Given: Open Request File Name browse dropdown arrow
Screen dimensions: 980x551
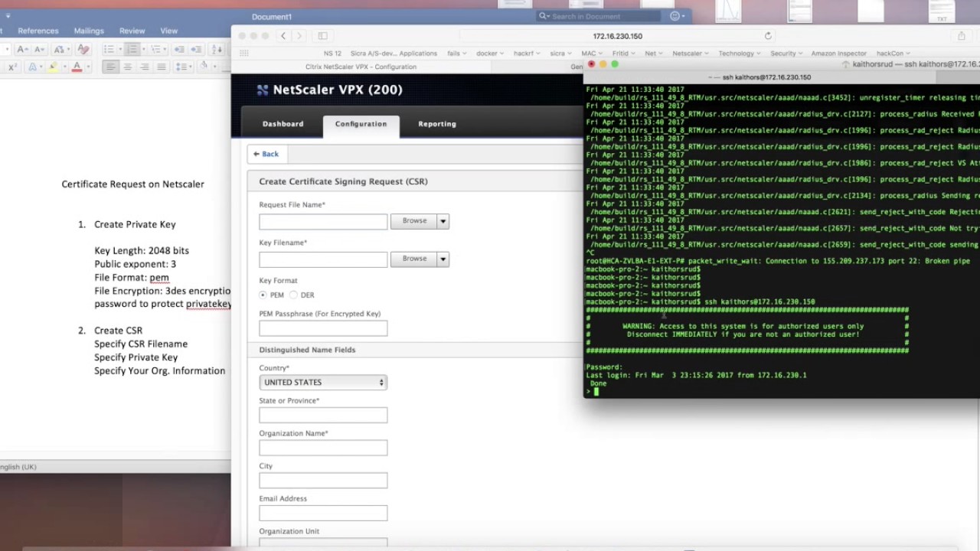Looking at the screenshot, I should (x=443, y=221).
